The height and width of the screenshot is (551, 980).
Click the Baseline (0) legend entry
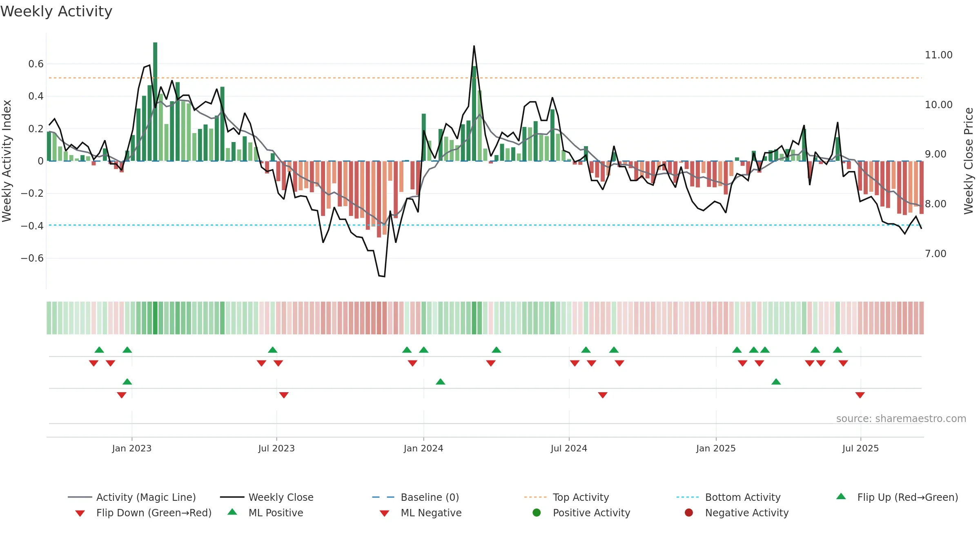[x=416, y=497]
